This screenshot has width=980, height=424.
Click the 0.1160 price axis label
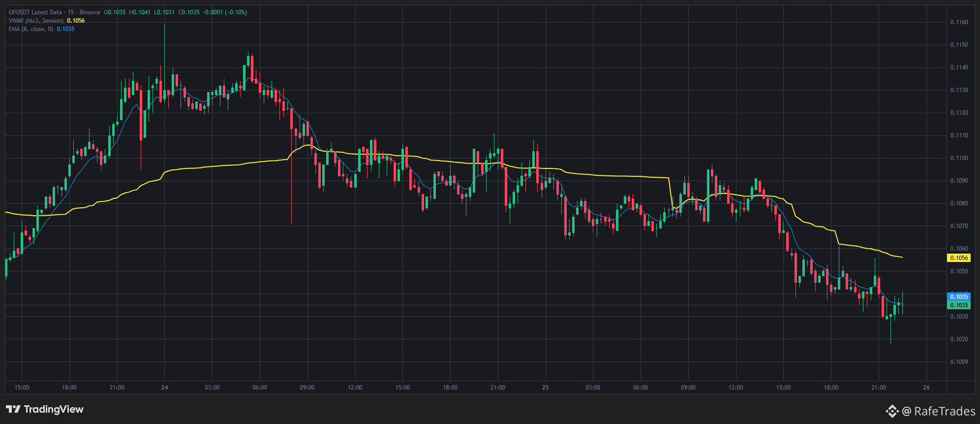click(x=959, y=22)
